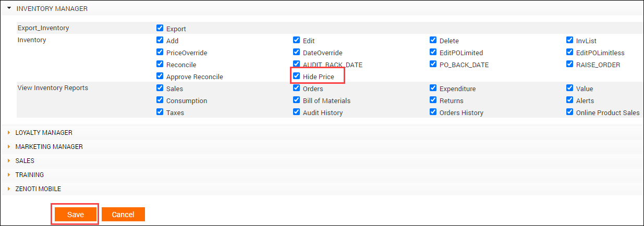Toggle the Alerts report checkbox

click(x=570, y=100)
